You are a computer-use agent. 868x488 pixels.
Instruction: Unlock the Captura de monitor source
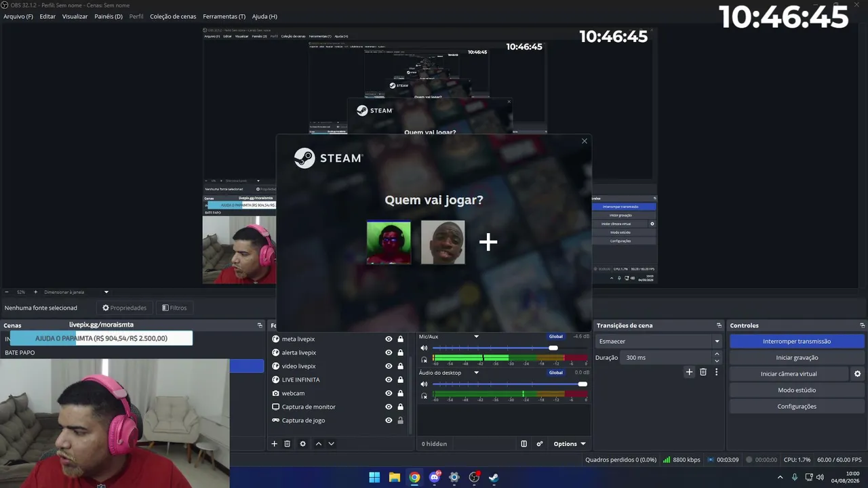tap(400, 407)
